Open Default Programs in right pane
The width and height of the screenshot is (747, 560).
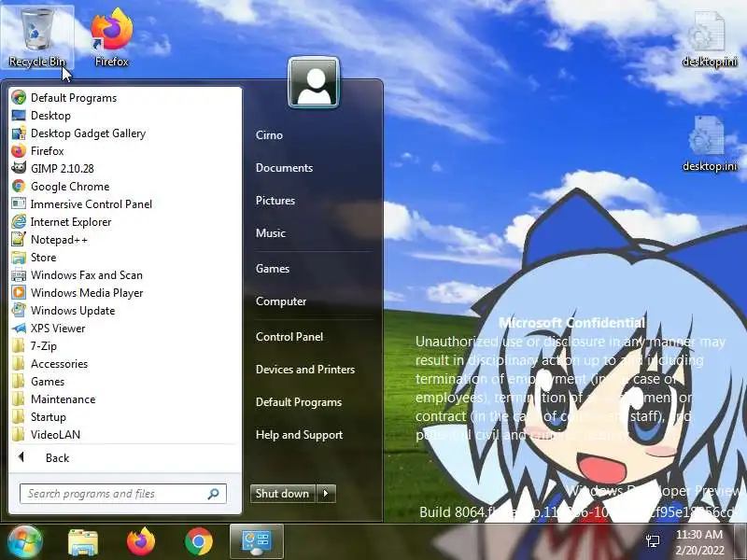click(x=299, y=402)
